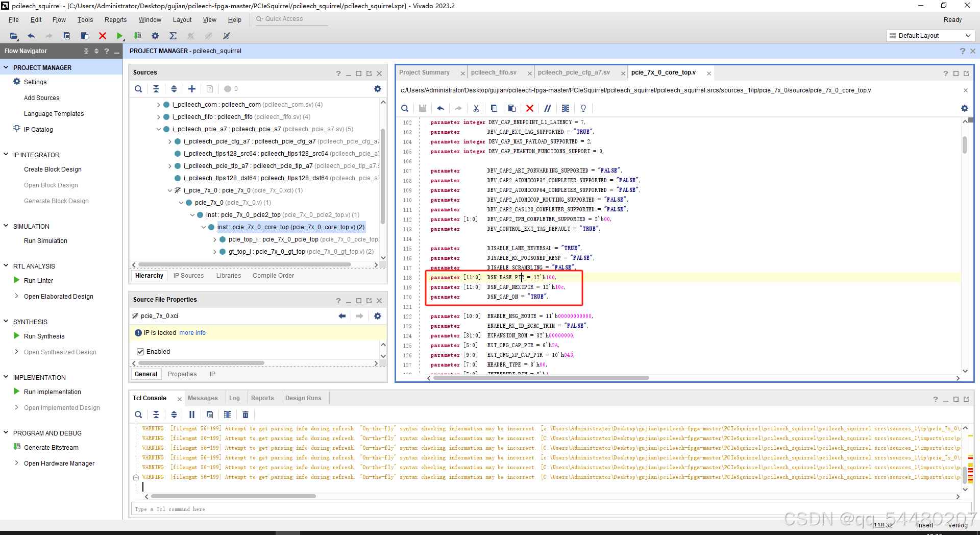Open the Default Layout dropdown

(930, 36)
